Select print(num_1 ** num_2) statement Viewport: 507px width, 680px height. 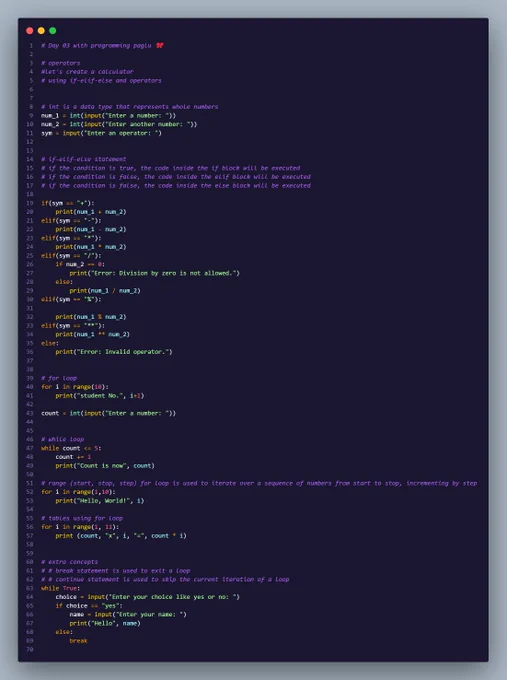point(92,334)
